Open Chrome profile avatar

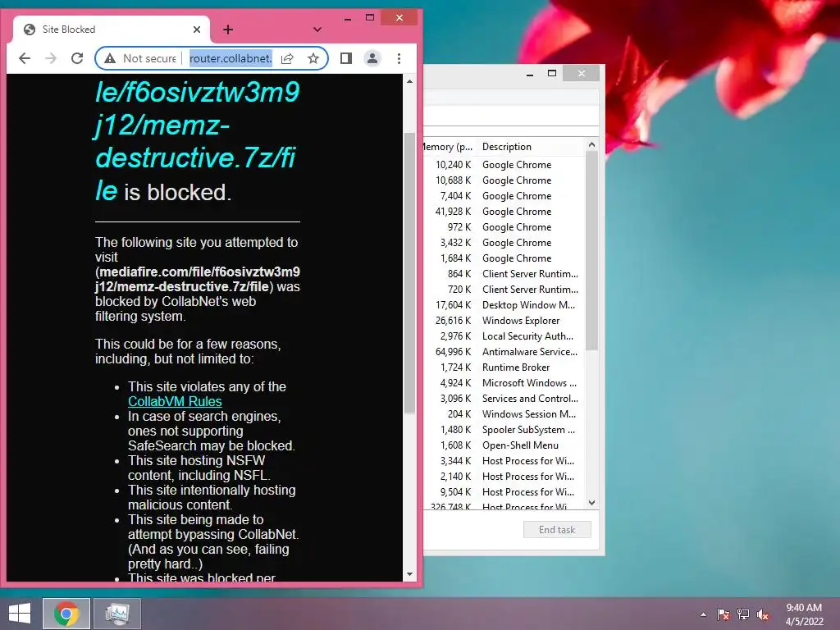(x=372, y=58)
